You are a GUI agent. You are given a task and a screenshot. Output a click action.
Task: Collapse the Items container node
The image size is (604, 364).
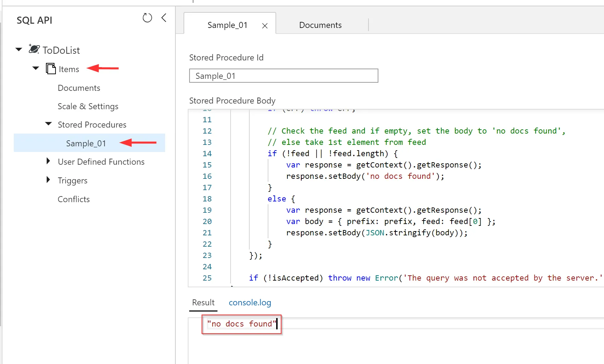tap(36, 68)
